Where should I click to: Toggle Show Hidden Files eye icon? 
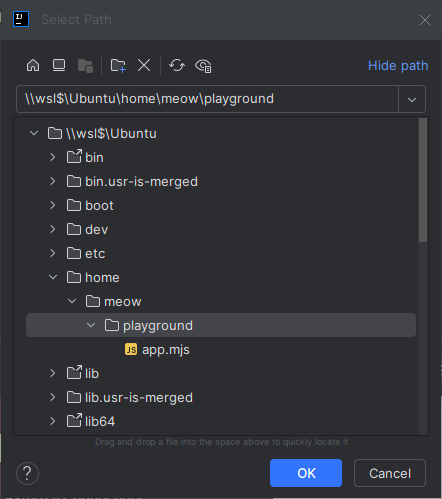click(x=203, y=66)
